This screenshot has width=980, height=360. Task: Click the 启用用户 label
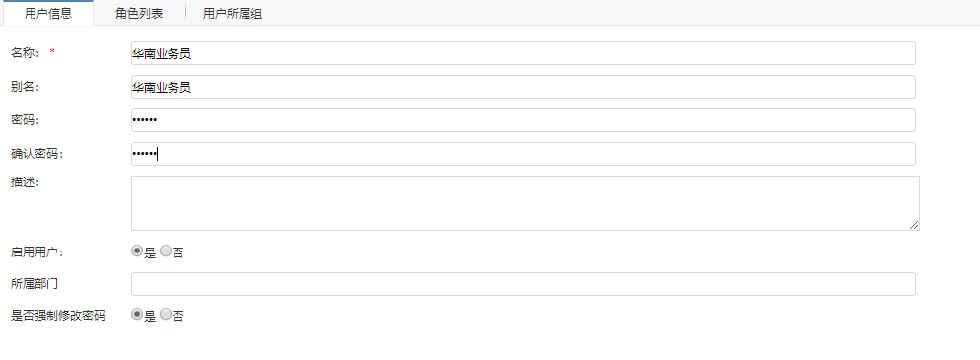(x=36, y=252)
